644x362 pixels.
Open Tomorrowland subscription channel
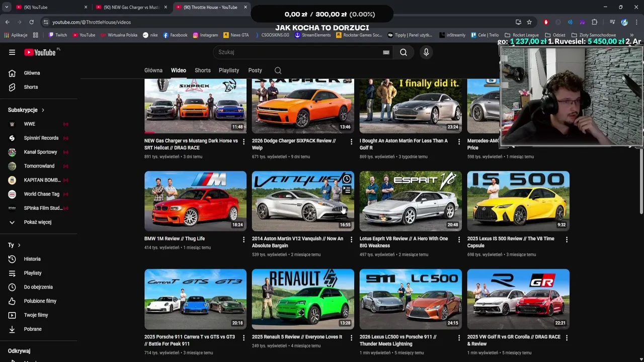pyautogui.click(x=38, y=166)
